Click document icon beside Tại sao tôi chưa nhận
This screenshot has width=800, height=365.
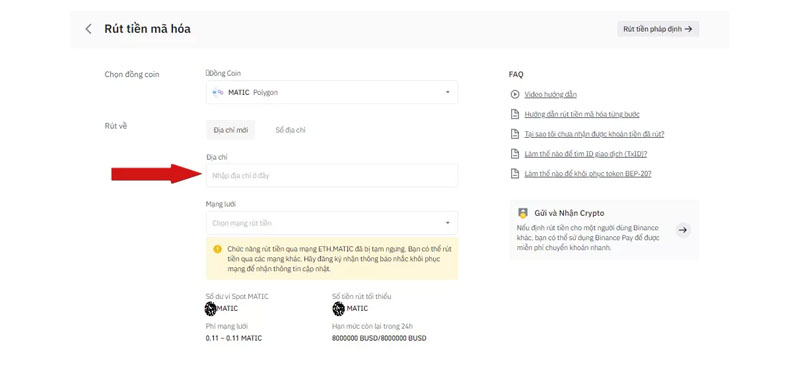515,134
